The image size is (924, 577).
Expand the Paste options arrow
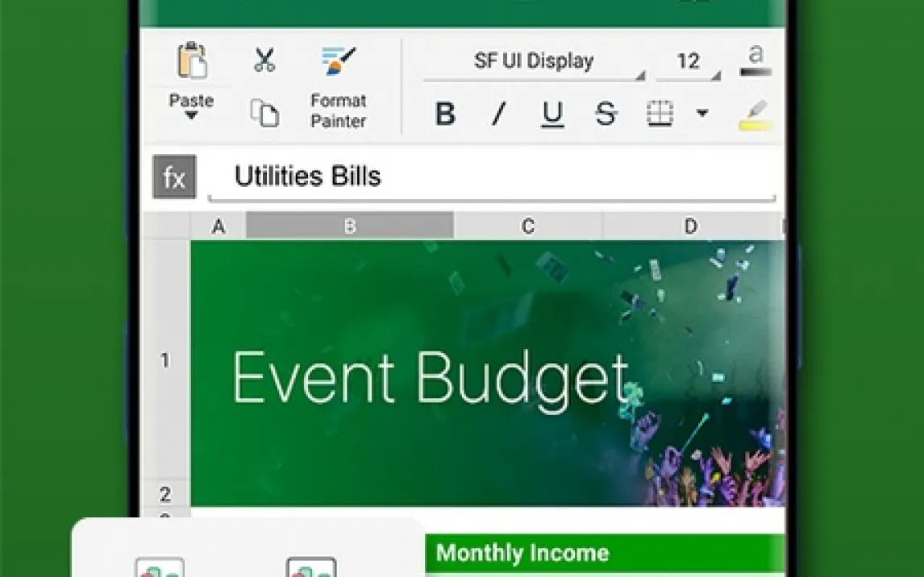click(191, 115)
